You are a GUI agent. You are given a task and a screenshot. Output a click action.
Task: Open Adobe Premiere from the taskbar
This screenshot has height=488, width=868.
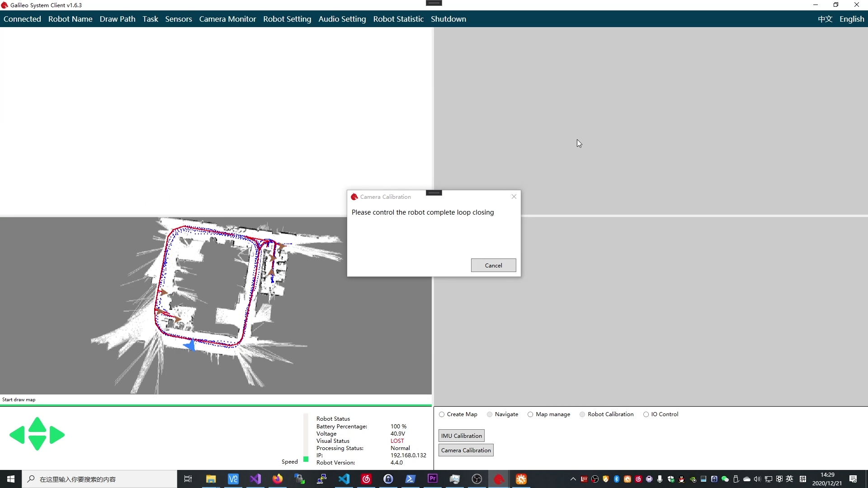433,479
